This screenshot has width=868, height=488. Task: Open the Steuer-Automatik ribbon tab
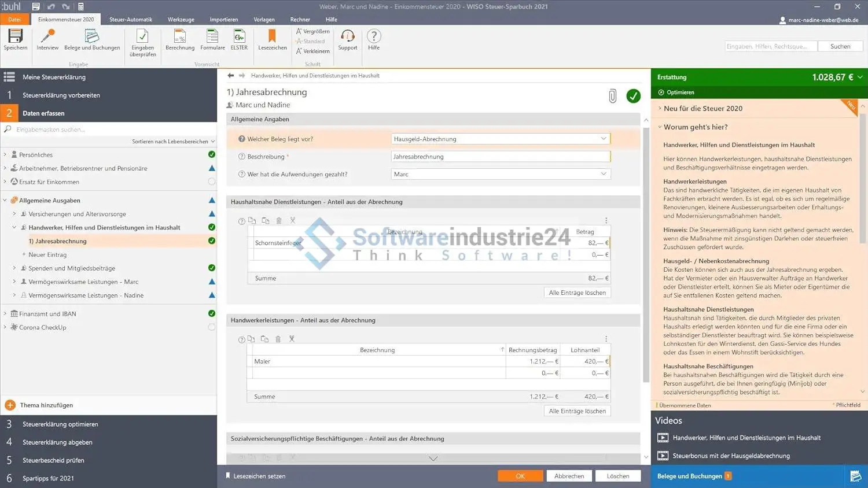pos(131,20)
